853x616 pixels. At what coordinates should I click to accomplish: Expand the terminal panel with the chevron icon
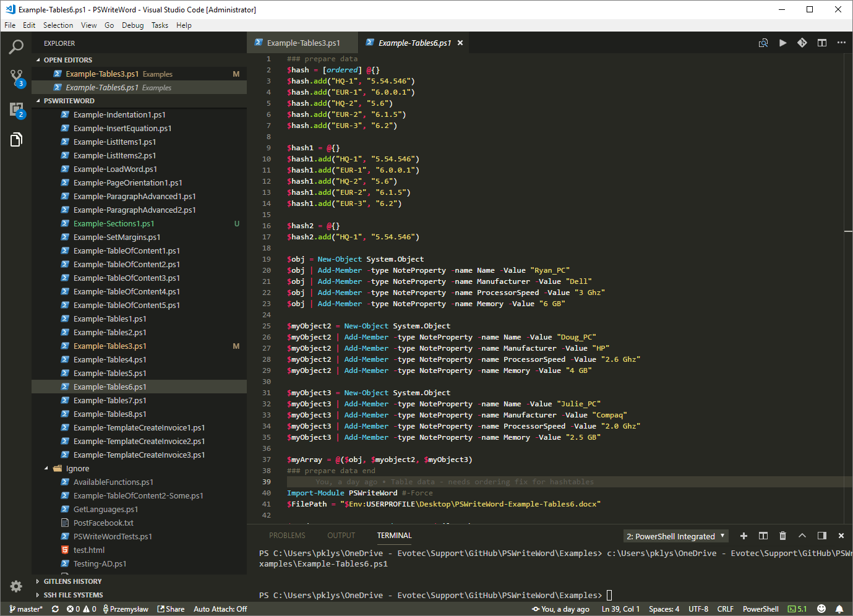click(802, 536)
